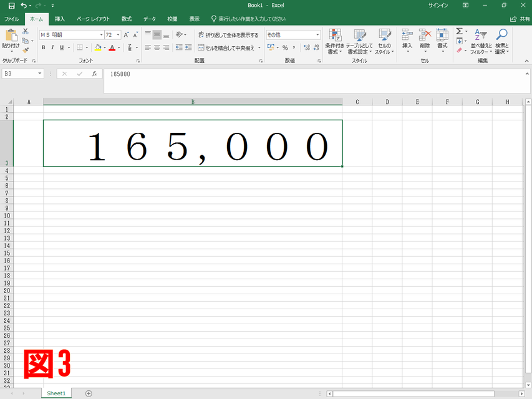Click the AutoSum sigma icon
532x399 pixels.
point(460,32)
